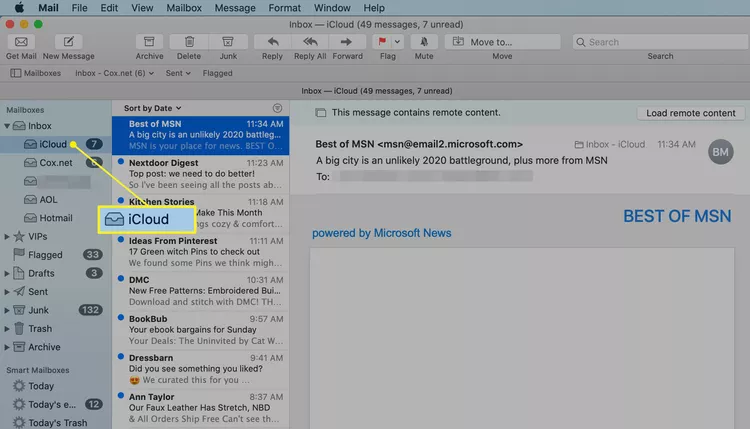Compose a New Message
The width and height of the screenshot is (750, 429).
68,42
